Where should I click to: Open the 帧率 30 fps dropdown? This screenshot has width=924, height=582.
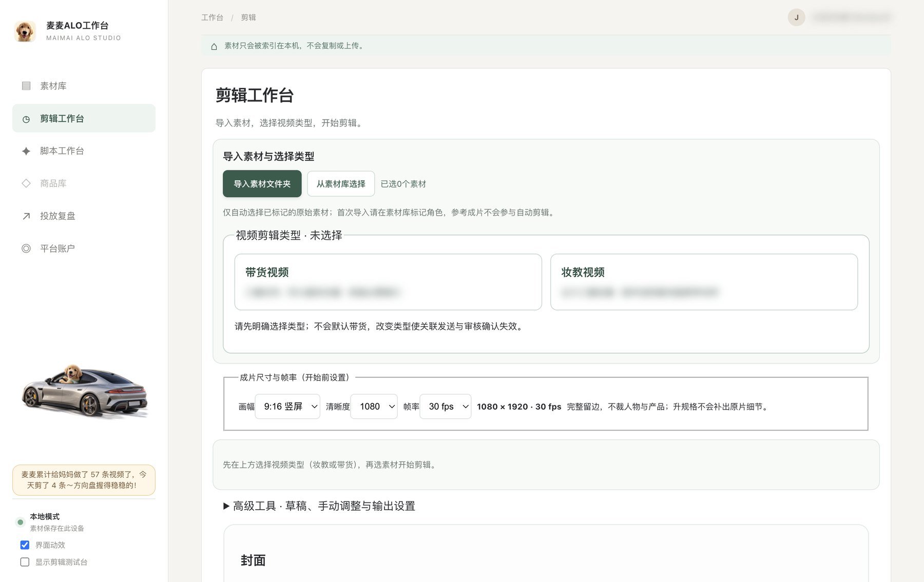coord(445,406)
